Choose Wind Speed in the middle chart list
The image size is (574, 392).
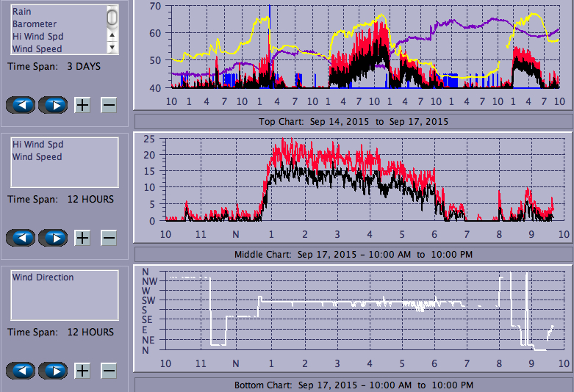(37, 157)
